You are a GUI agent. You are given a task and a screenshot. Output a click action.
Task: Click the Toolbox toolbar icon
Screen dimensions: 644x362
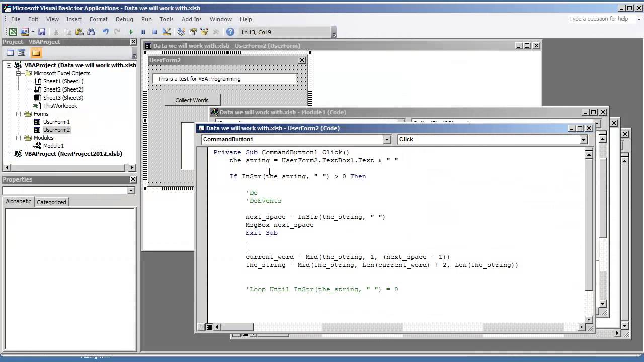pos(216,32)
